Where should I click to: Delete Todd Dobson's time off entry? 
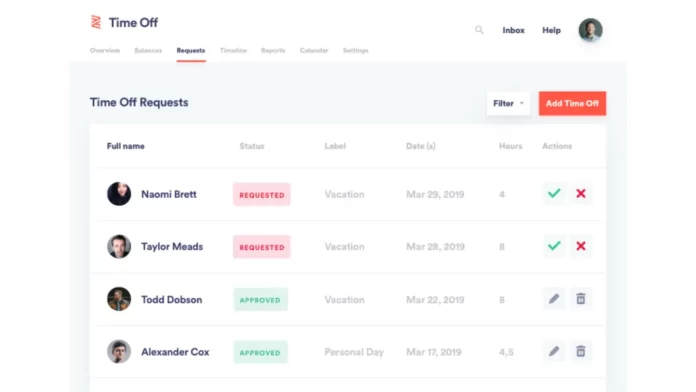pyautogui.click(x=581, y=299)
